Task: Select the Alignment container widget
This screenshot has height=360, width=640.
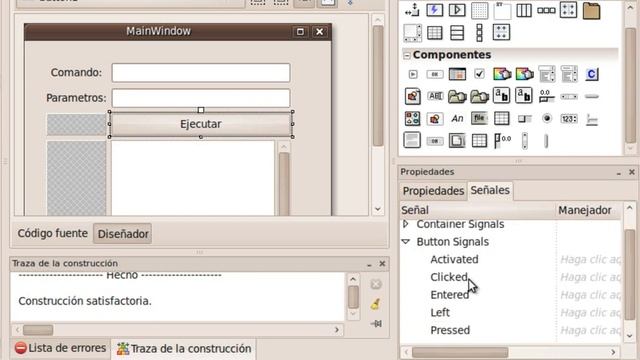Action: (412, 10)
